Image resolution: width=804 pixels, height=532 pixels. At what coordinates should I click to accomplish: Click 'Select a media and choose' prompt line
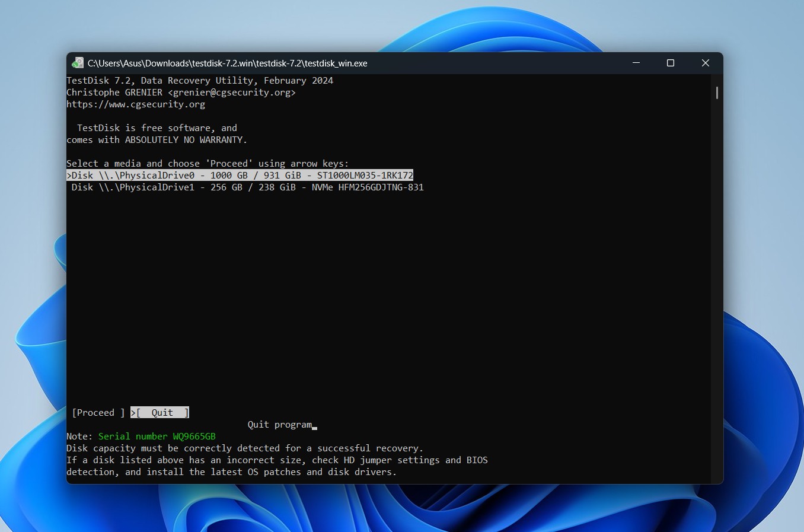(x=208, y=164)
